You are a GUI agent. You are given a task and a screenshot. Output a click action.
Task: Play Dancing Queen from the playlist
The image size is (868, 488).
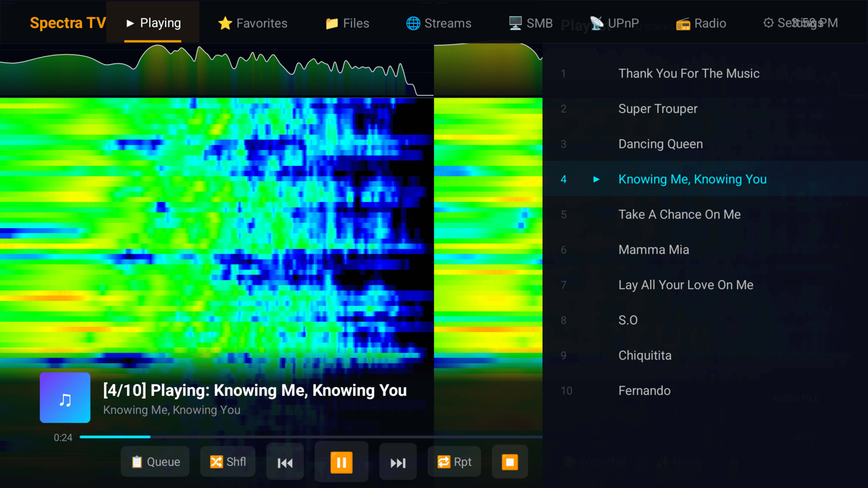click(x=660, y=144)
